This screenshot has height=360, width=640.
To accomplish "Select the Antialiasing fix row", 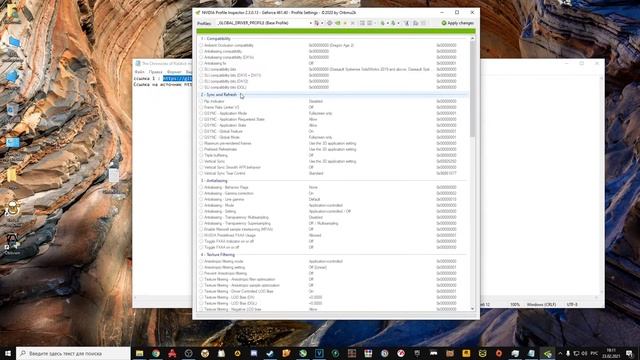I will (x=333, y=63).
